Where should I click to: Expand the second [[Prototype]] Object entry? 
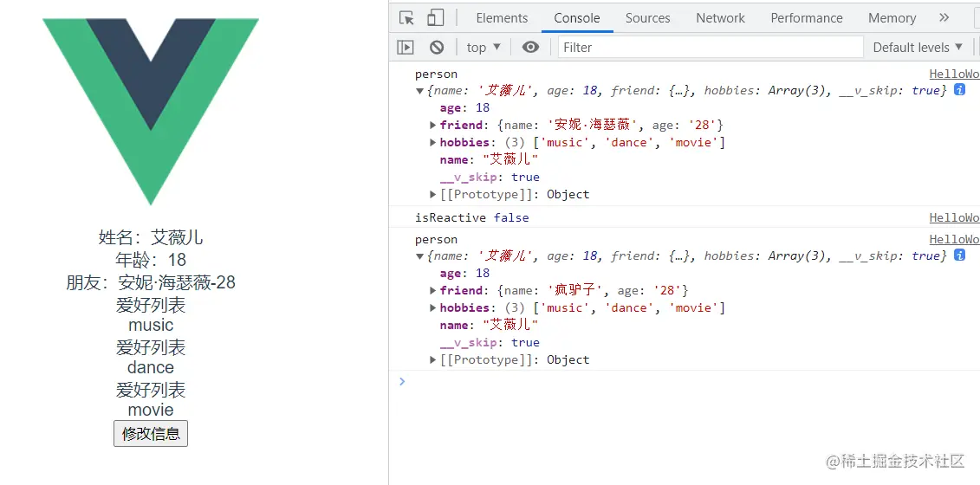tap(432, 359)
